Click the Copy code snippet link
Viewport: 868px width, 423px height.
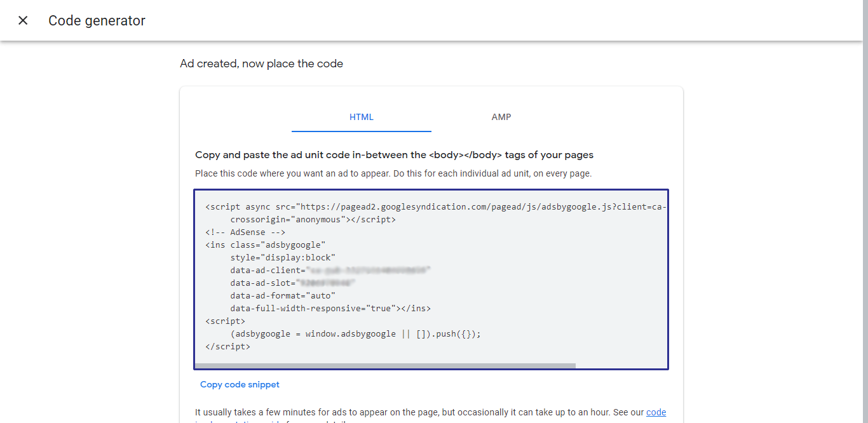click(x=240, y=384)
